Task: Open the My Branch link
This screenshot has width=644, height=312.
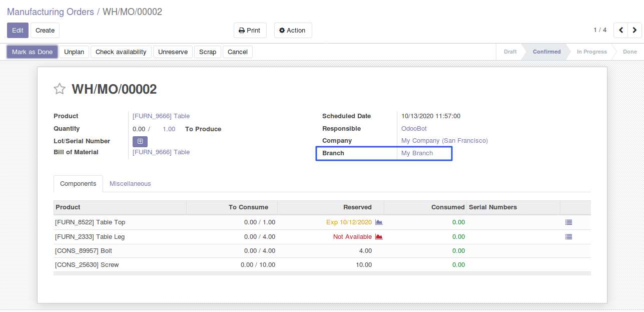Action: click(417, 153)
